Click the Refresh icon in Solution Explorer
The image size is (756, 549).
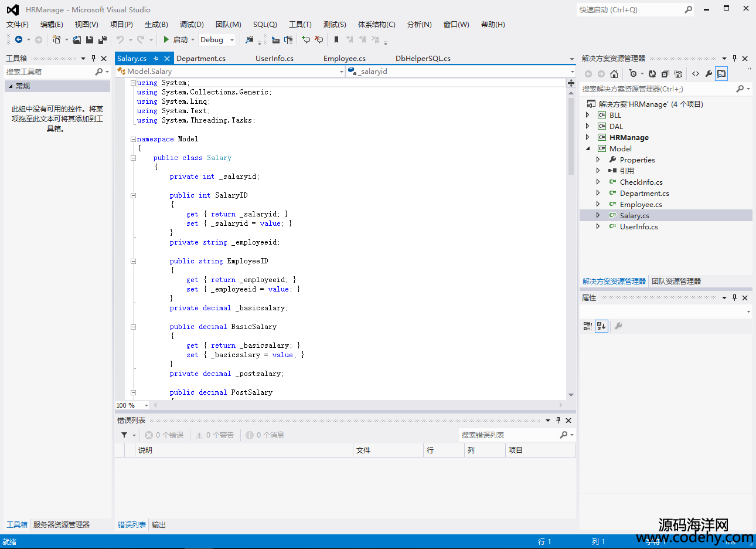(652, 74)
